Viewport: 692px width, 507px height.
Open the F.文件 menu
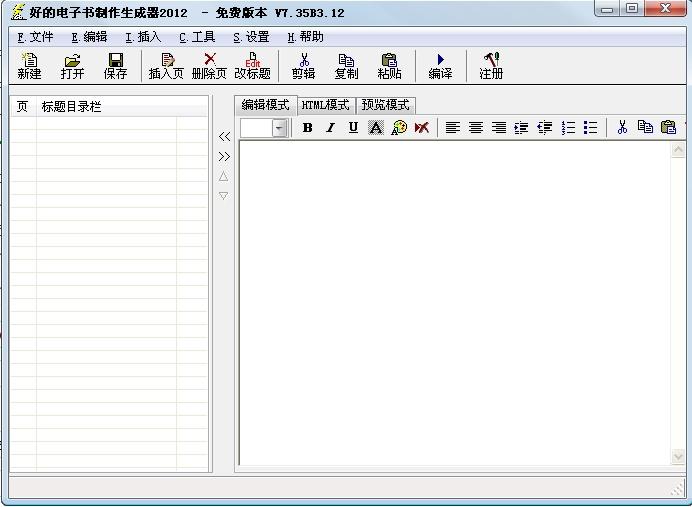[35, 37]
